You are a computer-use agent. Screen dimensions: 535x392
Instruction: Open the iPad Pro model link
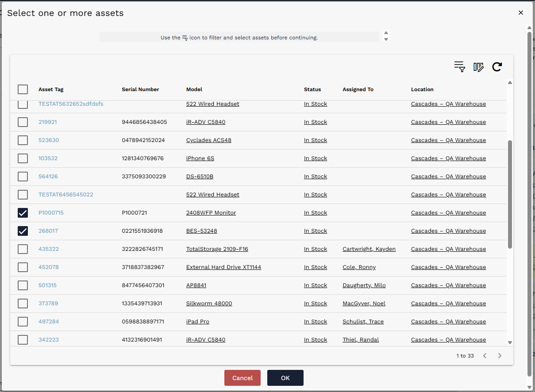click(x=198, y=322)
